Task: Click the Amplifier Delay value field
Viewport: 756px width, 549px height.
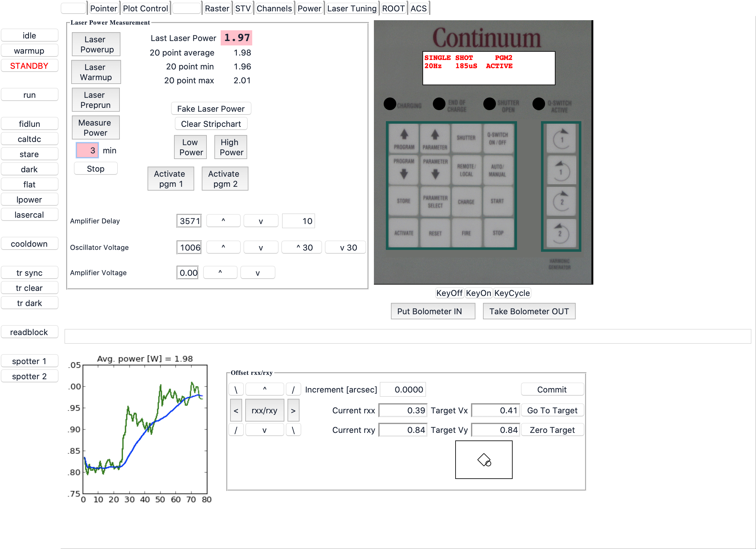Action: pos(189,221)
